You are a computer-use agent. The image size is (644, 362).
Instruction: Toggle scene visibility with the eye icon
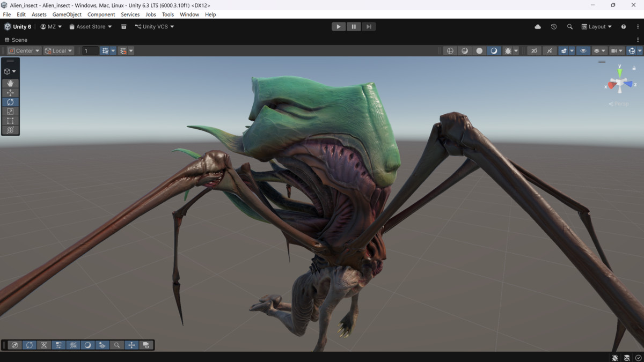(x=582, y=50)
